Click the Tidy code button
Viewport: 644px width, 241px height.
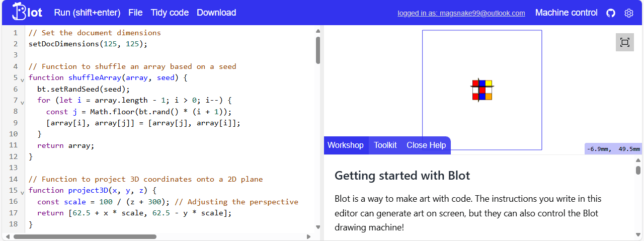pyautogui.click(x=170, y=13)
